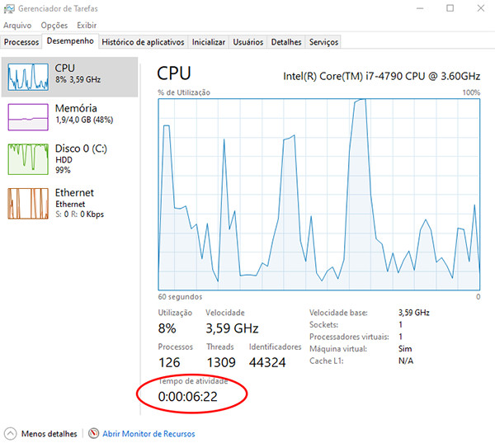495x448 pixels.
Task: Select the Ethernet mini graph thumbnail
Action: point(28,203)
